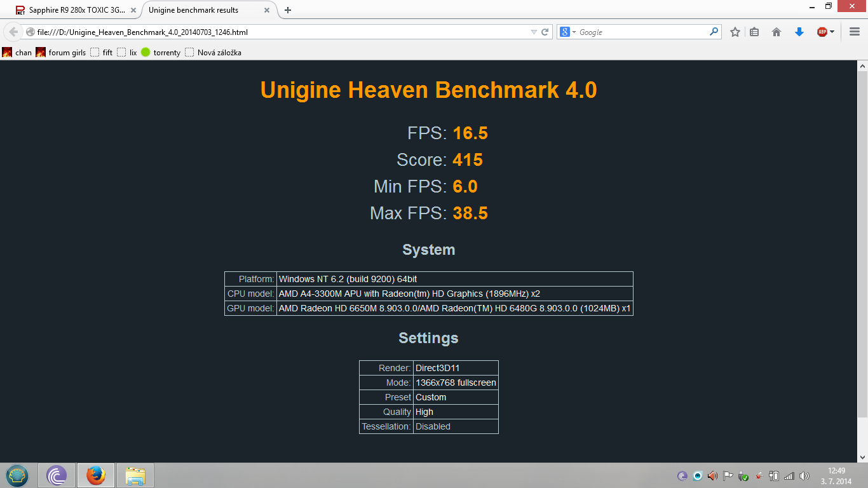Image resolution: width=868 pixels, height=488 pixels.
Task: Click the Firefox taskbar icon
Action: 96,475
